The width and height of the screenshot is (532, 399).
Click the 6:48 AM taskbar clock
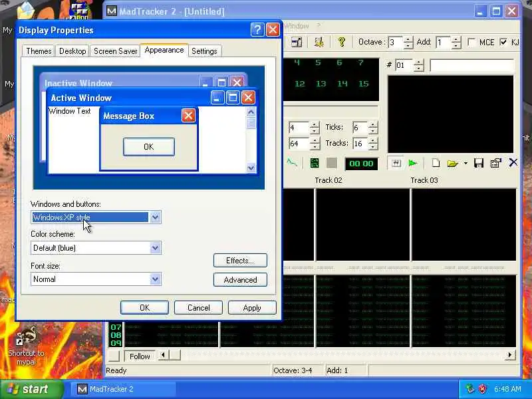(x=507, y=389)
